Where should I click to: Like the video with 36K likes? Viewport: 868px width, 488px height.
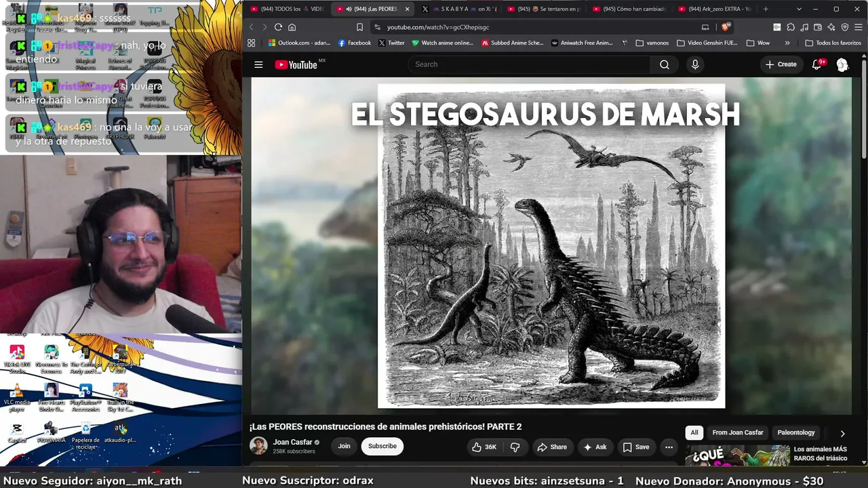[x=484, y=447]
